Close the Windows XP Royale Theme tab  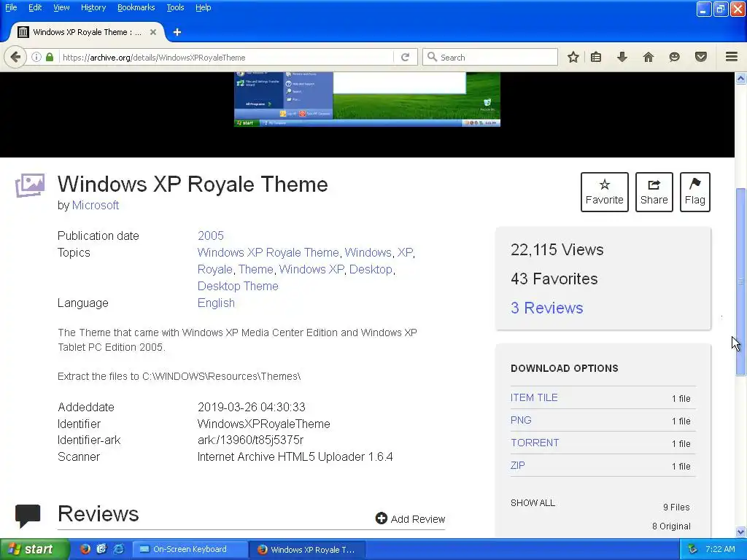click(x=153, y=32)
